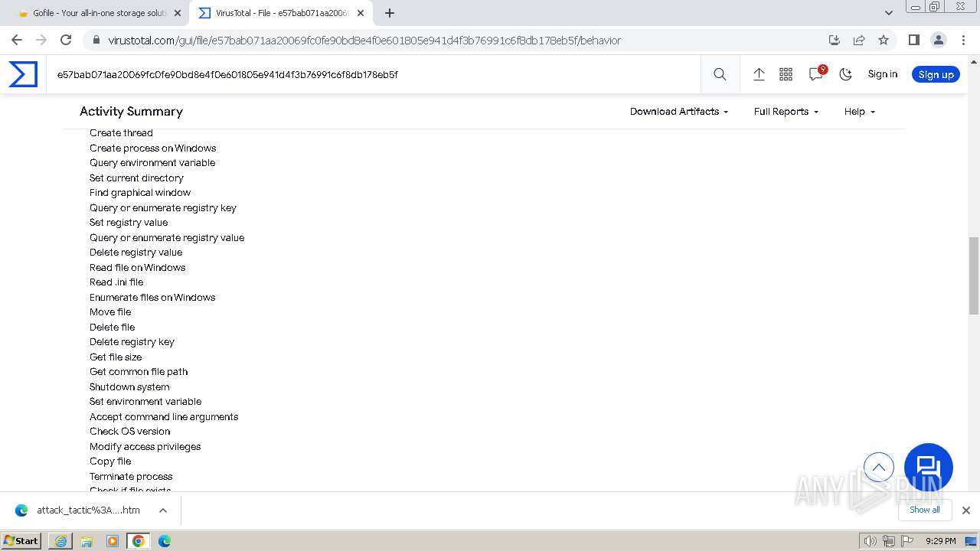Click the taskbar clock 9:29 PM

coord(940,541)
